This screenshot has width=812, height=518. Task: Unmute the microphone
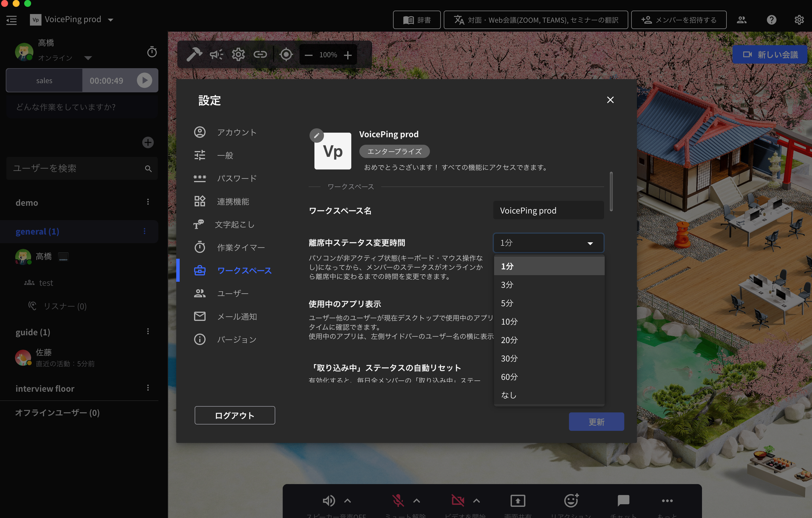397,501
